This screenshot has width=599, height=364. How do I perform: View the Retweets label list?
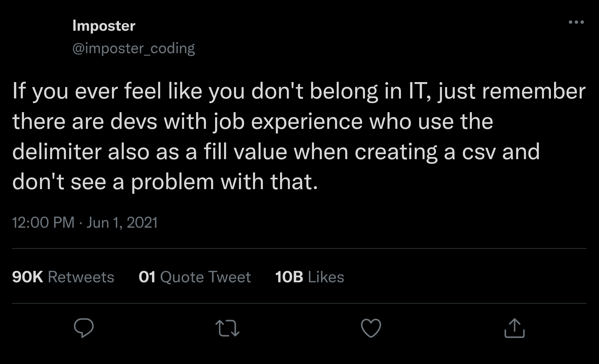click(81, 277)
